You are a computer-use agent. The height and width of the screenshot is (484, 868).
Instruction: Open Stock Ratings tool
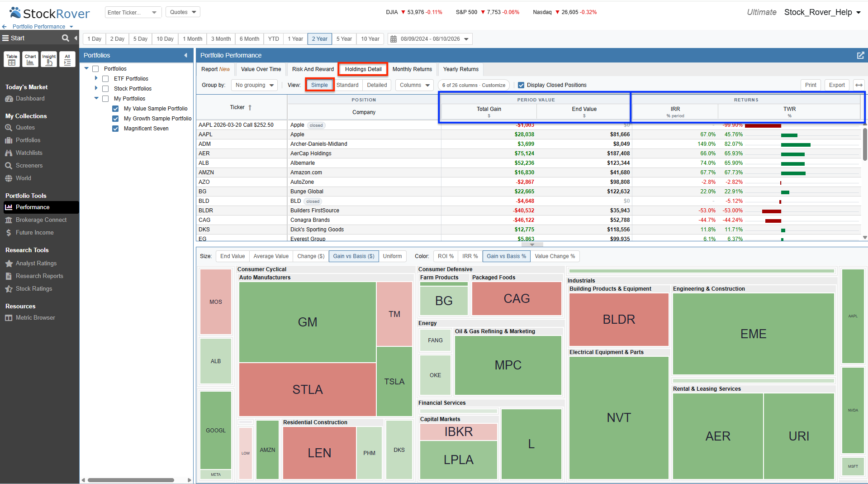(x=33, y=289)
